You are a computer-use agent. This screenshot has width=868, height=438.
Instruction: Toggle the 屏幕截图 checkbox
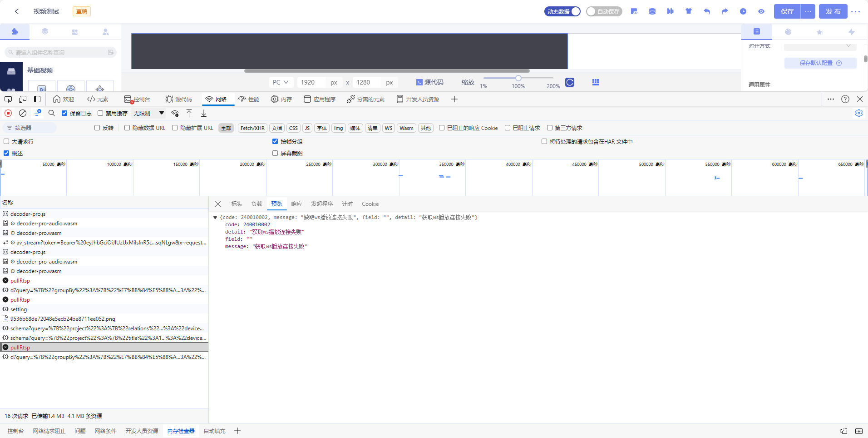pyautogui.click(x=275, y=153)
